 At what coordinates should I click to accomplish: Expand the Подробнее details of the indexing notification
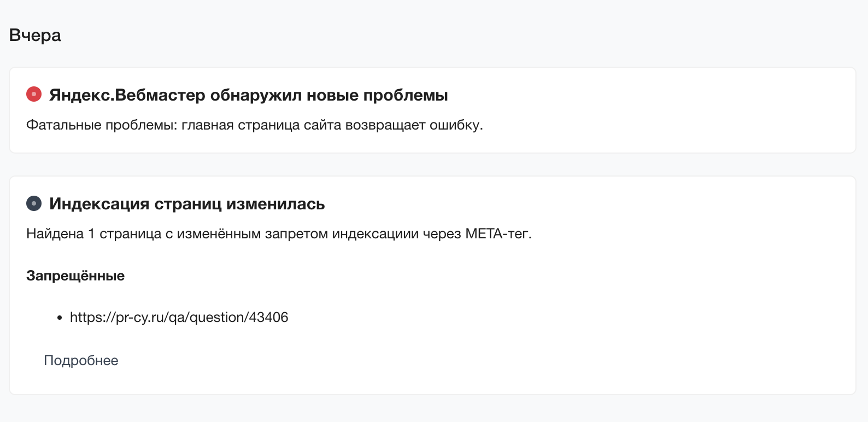coord(81,360)
